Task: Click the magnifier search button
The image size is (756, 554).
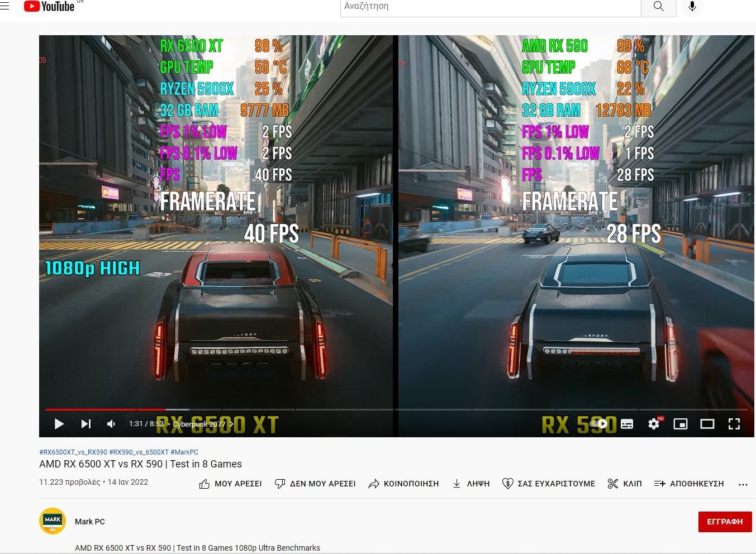Action: (x=659, y=7)
